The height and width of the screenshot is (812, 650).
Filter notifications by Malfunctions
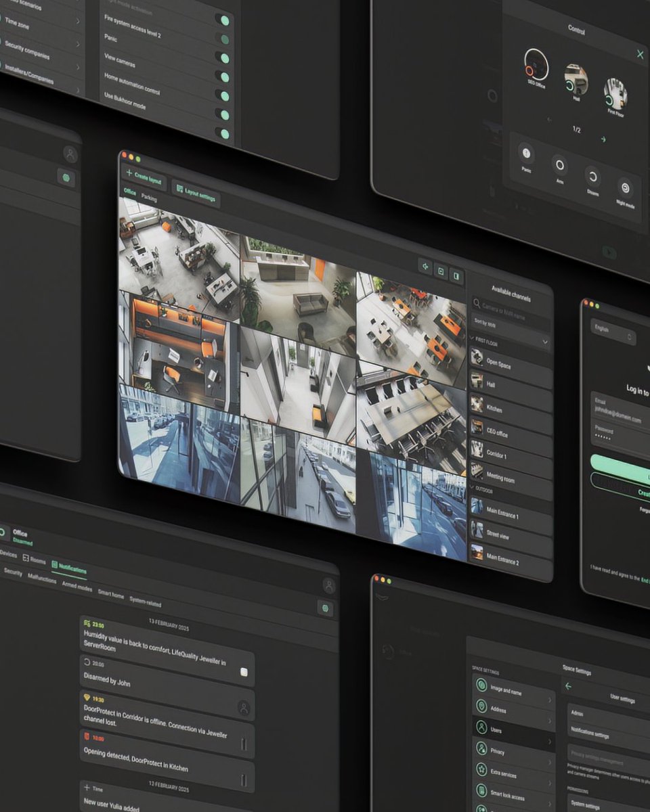click(42, 580)
